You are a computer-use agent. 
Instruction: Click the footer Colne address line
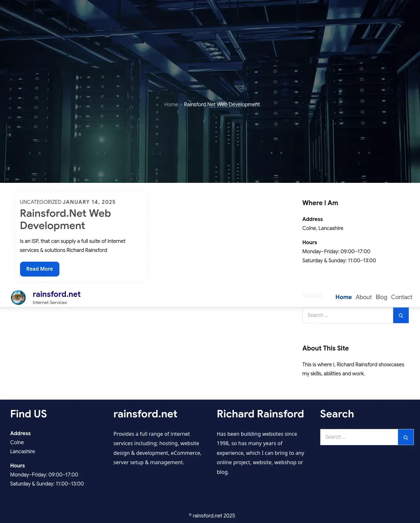[17, 443]
